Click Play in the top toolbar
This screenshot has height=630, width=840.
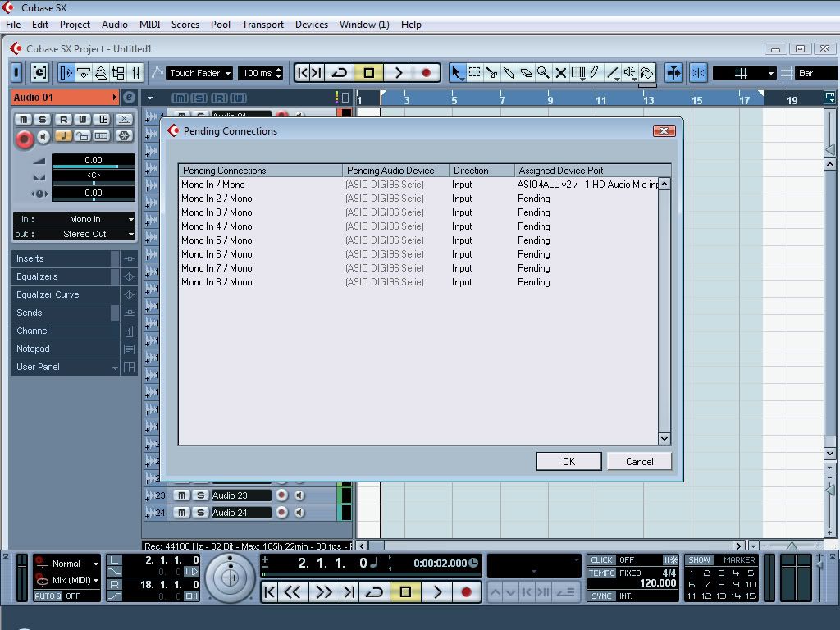(x=399, y=73)
